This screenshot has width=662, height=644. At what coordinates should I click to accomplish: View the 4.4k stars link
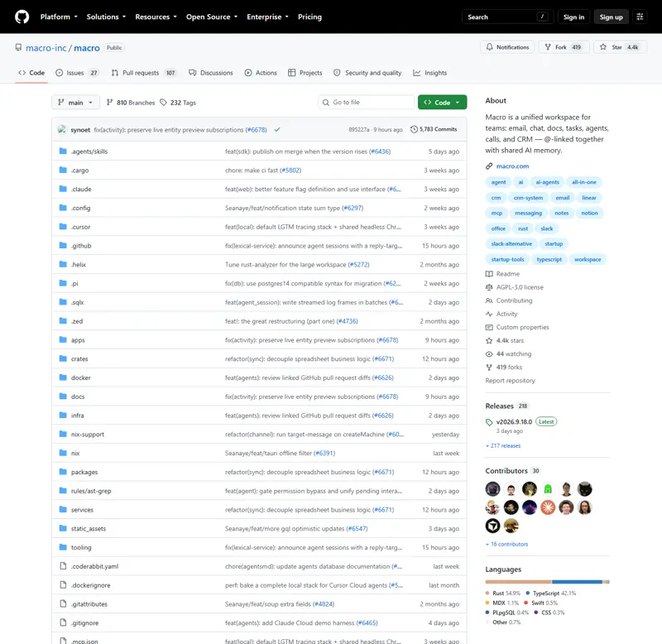[505, 340]
